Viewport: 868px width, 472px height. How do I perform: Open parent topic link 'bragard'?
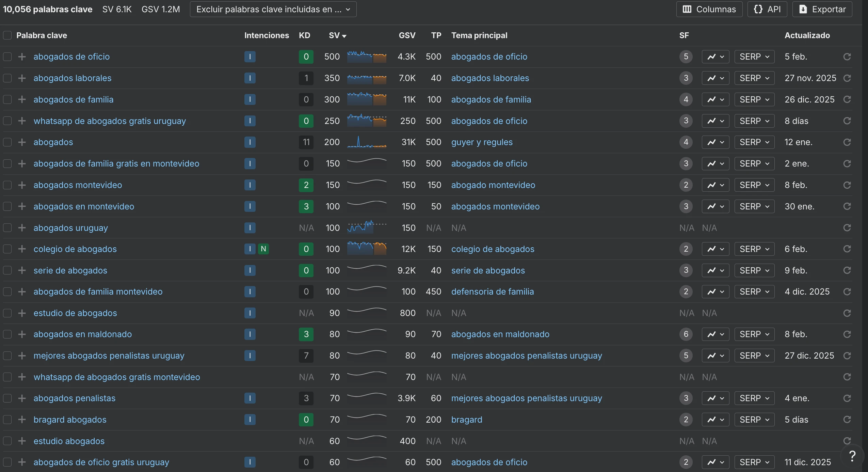click(466, 420)
